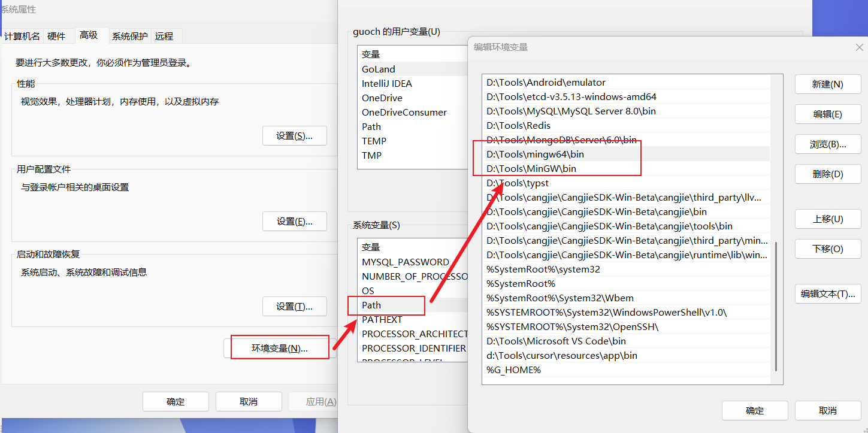Screen dimensions: 868x433
Task: Open 环境变量(N)... button
Action: [280, 348]
